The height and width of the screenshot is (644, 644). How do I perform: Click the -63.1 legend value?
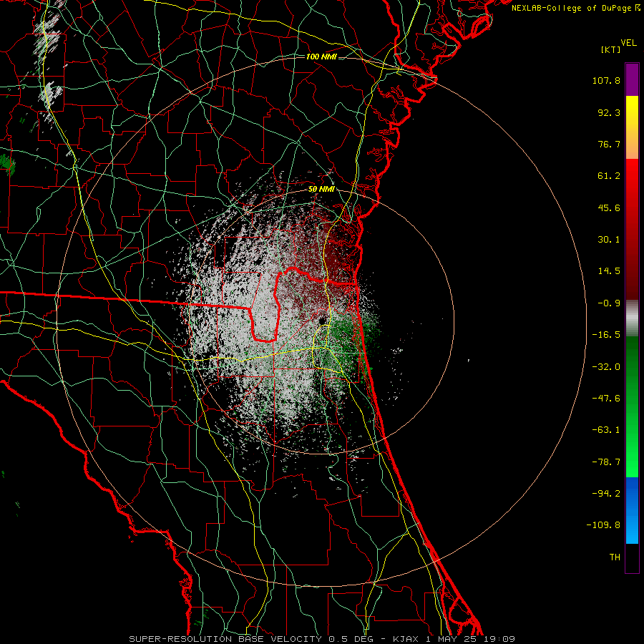[x=606, y=430]
